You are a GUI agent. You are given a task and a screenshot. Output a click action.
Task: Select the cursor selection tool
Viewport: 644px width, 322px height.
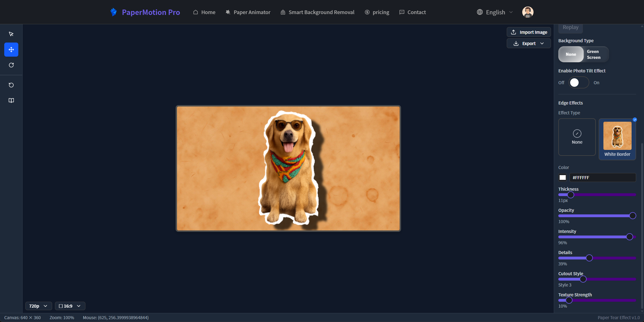click(11, 34)
